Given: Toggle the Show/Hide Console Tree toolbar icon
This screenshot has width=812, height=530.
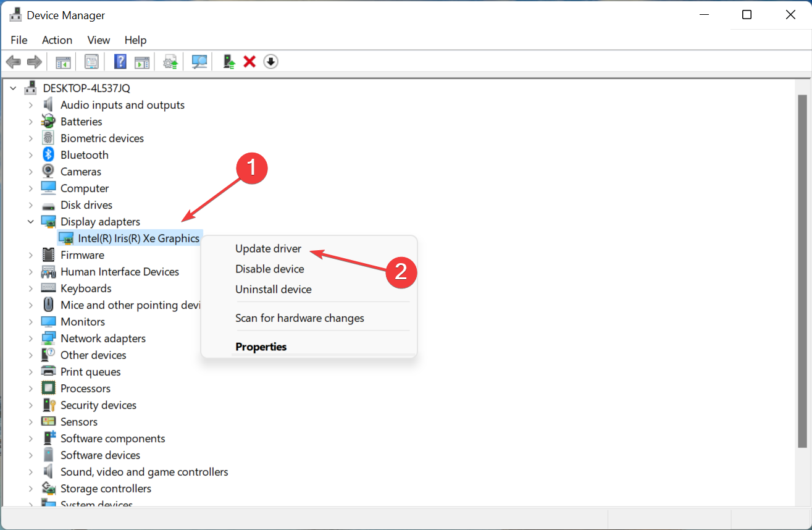Looking at the screenshot, I should pyautogui.click(x=64, y=62).
